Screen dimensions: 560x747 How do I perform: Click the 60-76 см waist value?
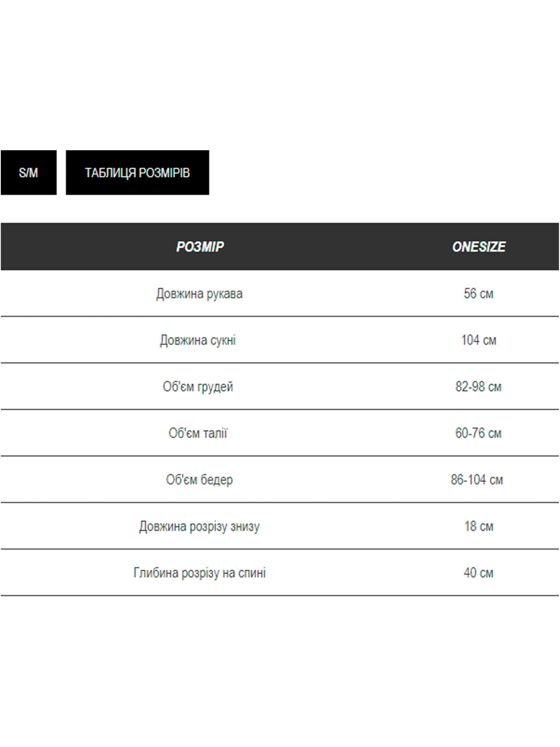(478, 433)
